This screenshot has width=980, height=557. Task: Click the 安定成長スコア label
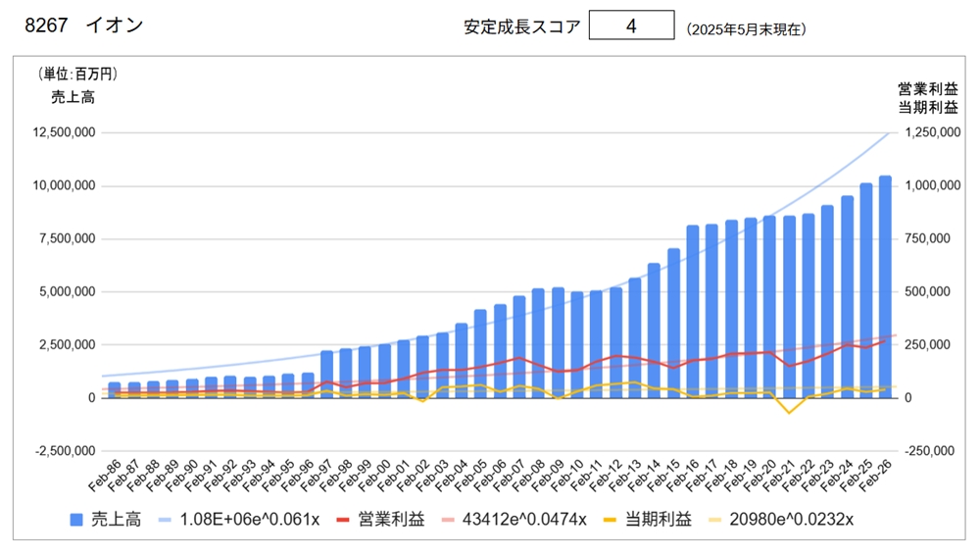[x=522, y=26]
